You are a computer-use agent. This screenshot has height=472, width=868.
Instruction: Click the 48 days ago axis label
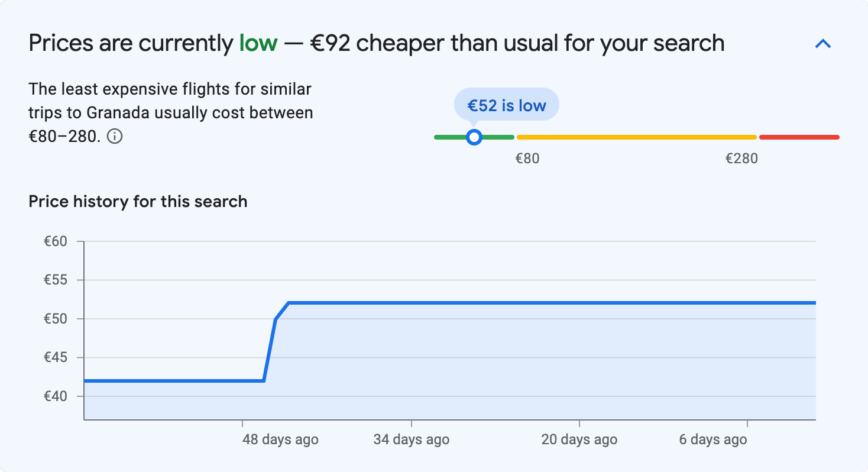(280, 439)
